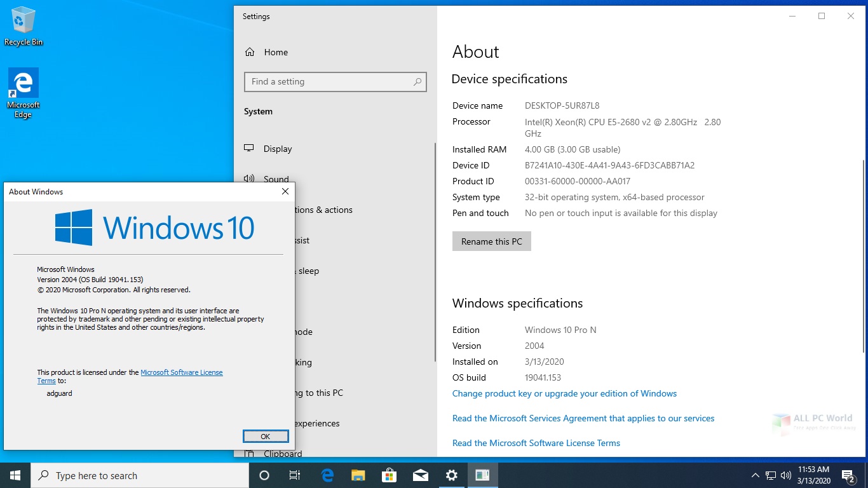Screen dimensions: 868x488
Task: Click the Installed on date 3/13/2020
Action: [545, 362]
